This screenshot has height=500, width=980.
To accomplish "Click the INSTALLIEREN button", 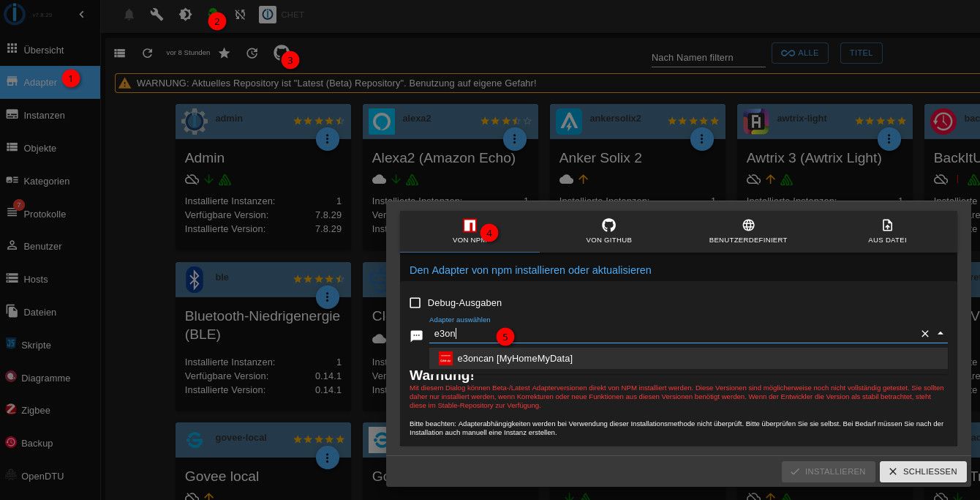I will pos(828,471).
